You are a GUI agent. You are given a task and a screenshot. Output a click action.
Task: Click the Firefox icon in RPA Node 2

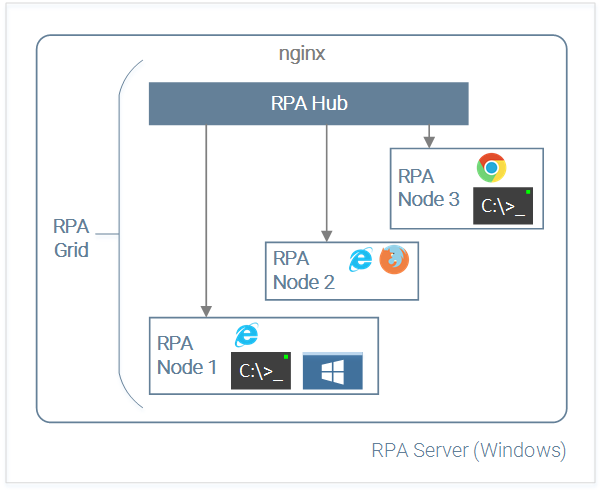point(394,260)
